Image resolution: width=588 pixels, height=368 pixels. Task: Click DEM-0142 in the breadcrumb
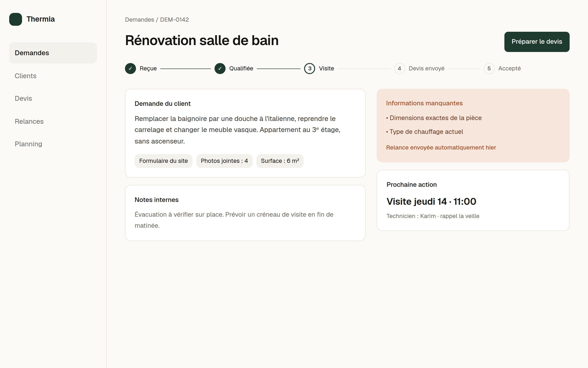coord(175,20)
